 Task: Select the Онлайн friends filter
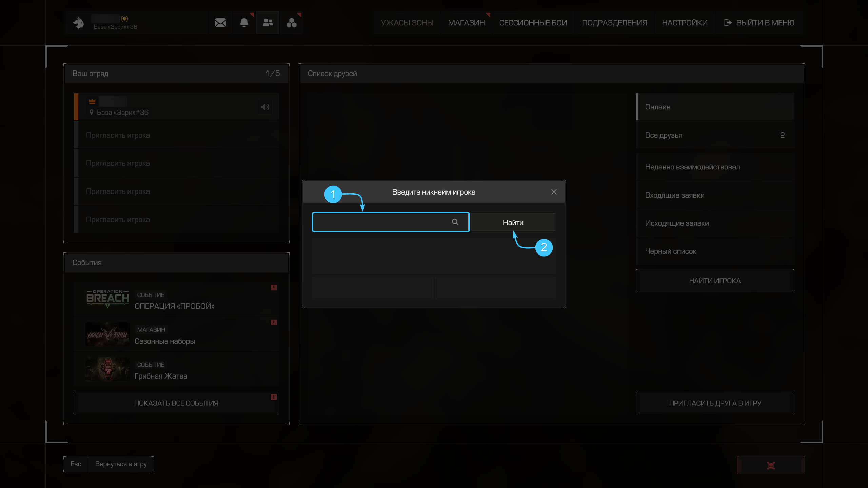715,107
